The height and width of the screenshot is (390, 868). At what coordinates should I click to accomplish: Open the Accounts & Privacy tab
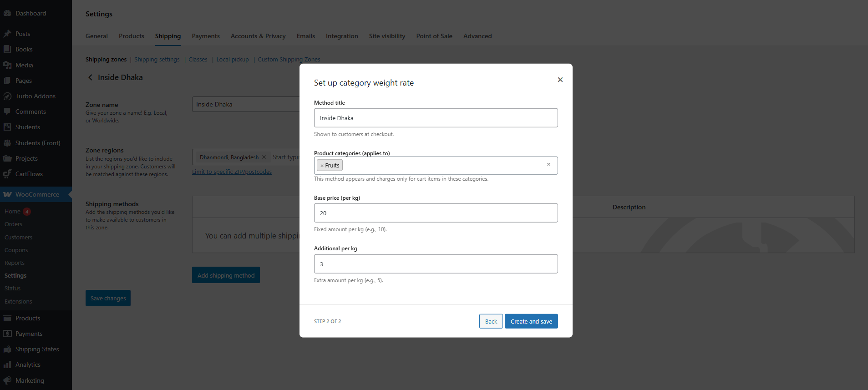[258, 36]
